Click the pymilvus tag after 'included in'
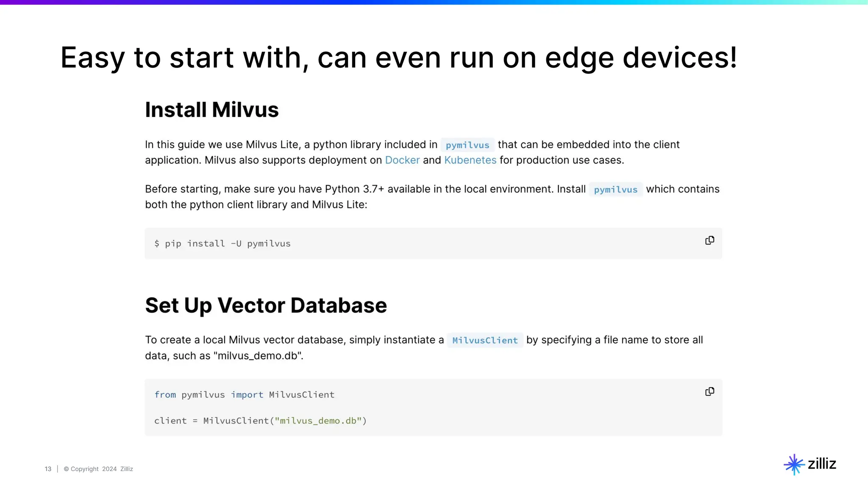This screenshot has height=488, width=868. tap(467, 145)
